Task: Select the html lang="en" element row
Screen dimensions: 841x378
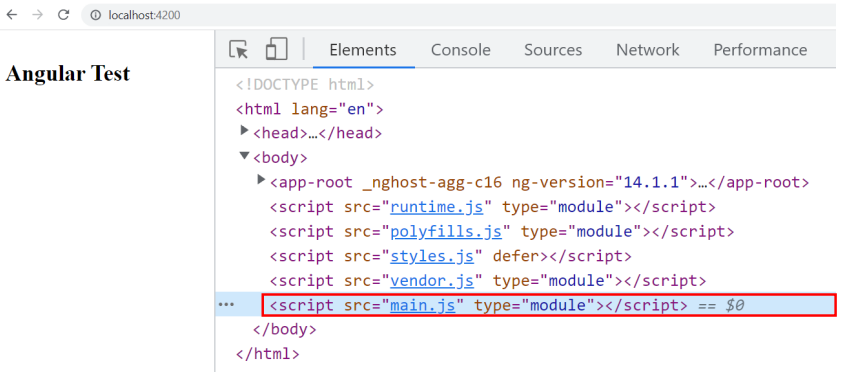Action: click(x=309, y=109)
